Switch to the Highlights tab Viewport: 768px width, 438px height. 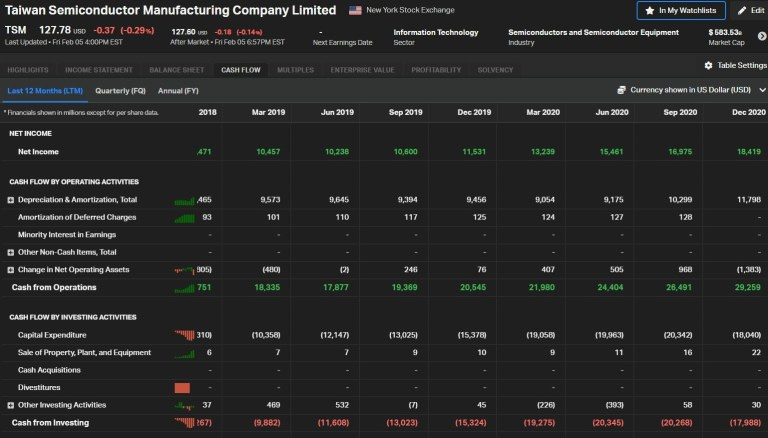click(28, 70)
